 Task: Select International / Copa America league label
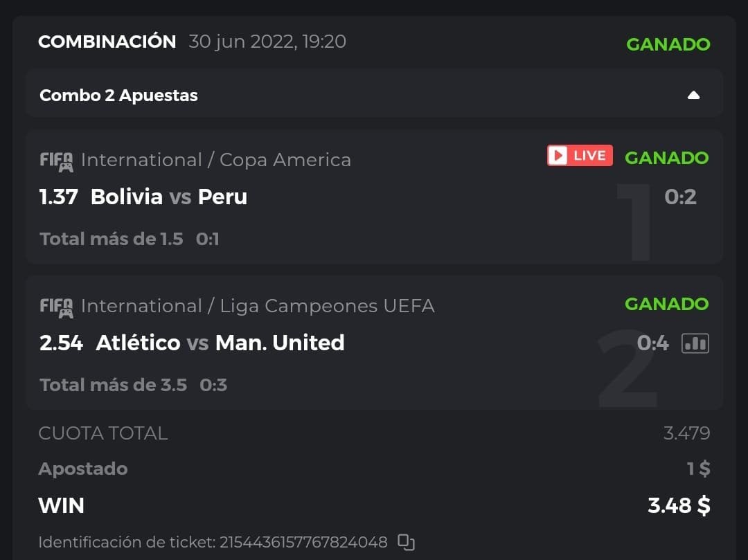coord(215,160)
